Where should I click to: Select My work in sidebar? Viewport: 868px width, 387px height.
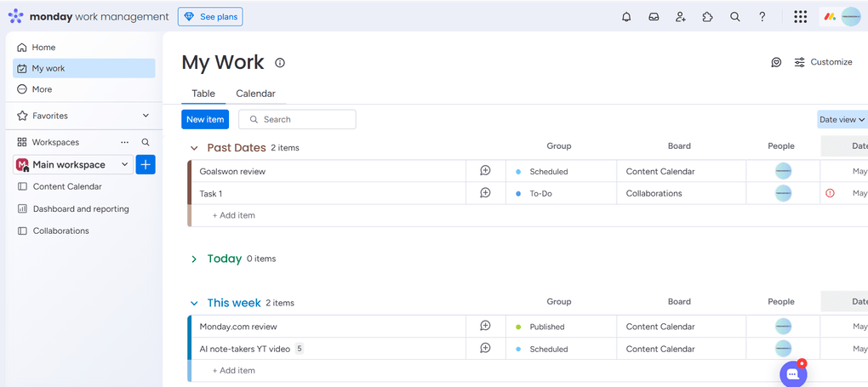click(84, 69)
